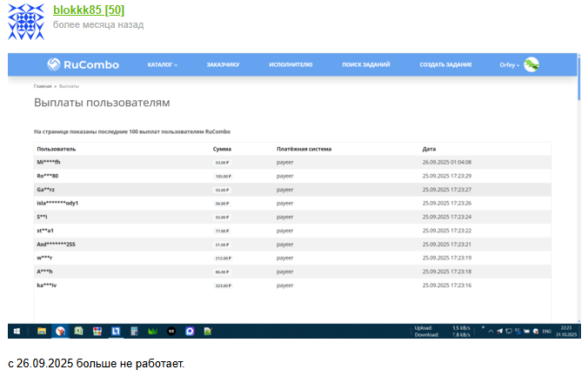The height and width of the screenshot is (383, 588).
Task: Open the blokkk85 [50] profile link
Action: click(x=89, y=10)
